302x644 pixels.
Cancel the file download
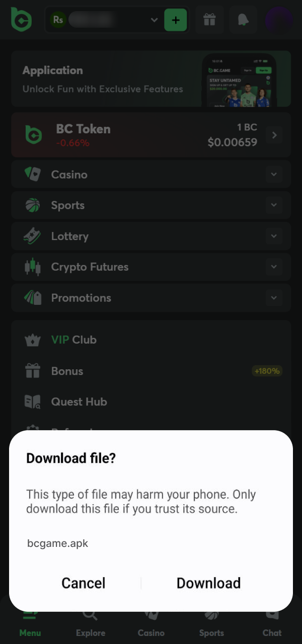(x=84, y=583)
